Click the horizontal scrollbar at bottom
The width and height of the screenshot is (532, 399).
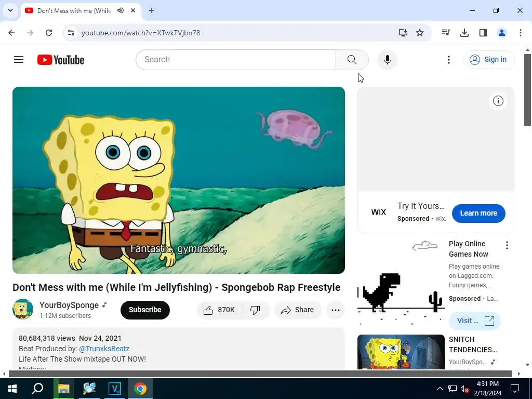[x=260, y=374]
